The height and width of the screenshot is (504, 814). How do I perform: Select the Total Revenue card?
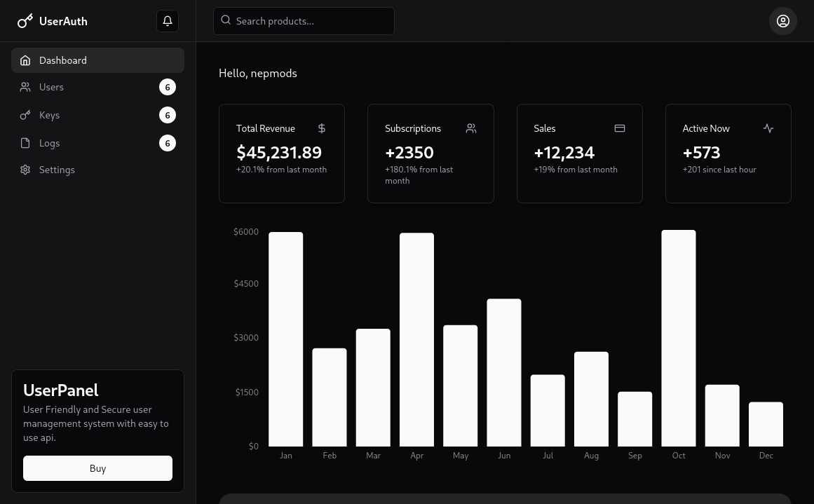(x=282, y=154)
